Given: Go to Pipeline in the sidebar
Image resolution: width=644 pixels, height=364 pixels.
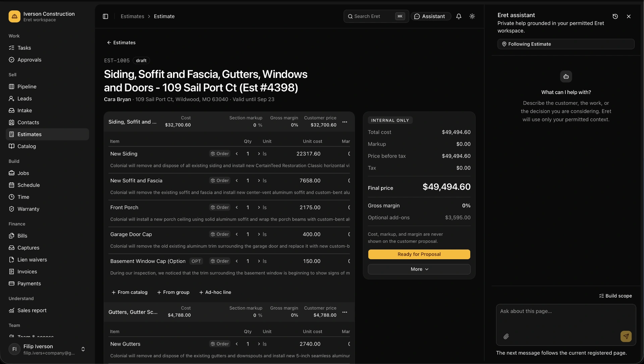Looking at the screenshot, I should (x=47, y=87).
